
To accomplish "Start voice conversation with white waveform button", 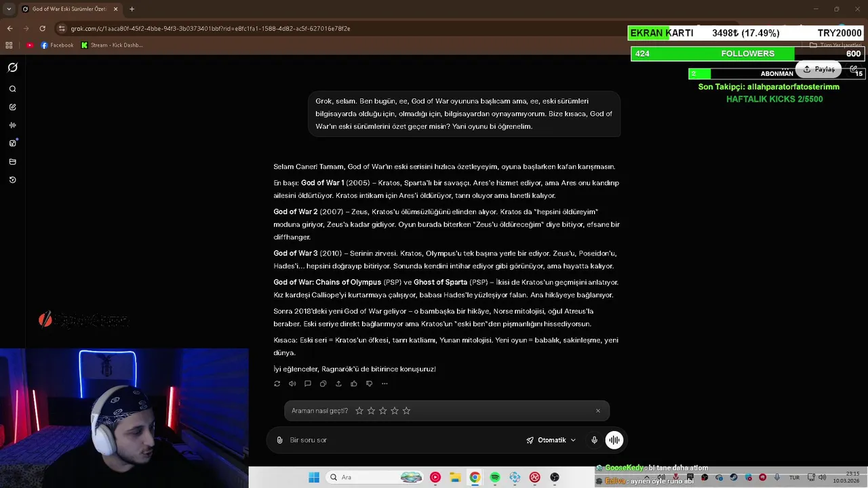I will tap(614, 440).
